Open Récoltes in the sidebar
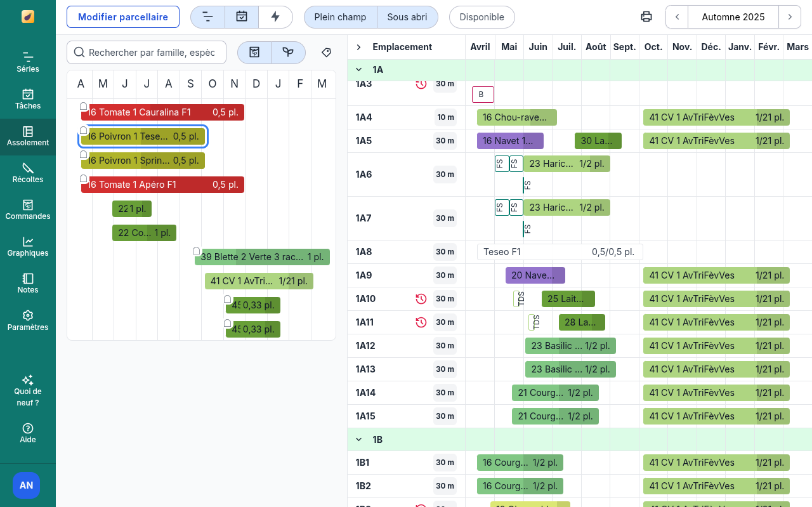The height and width of the screenshot is (507, 812). pyautogui.click(x=28, y=172)
